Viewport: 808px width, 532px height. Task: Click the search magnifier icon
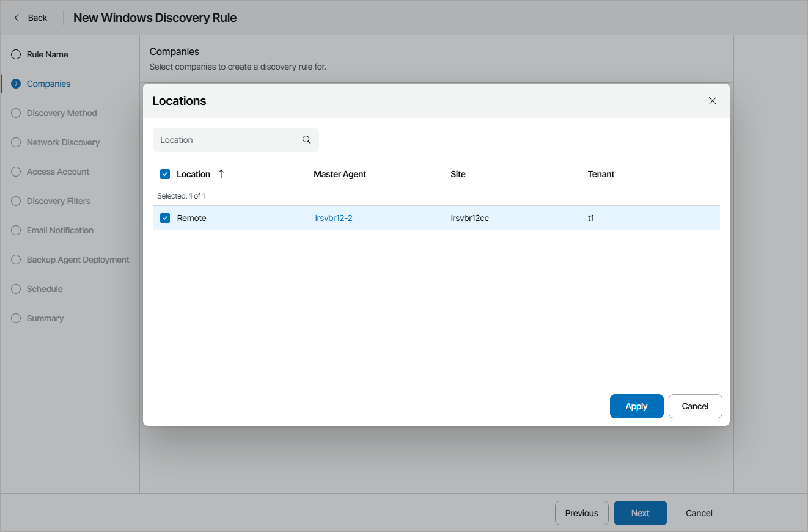click(x=307, y=140)
